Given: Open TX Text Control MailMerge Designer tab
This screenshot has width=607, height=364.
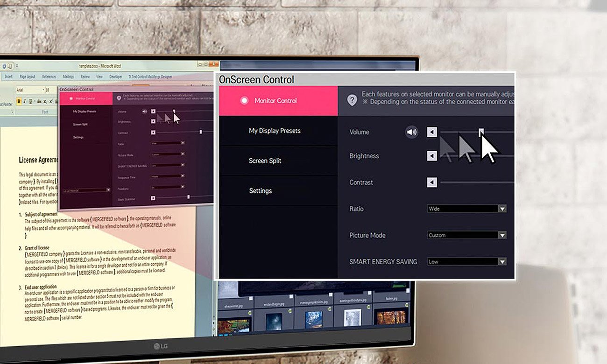Looking at the screenshot, I should pos(150,77).
